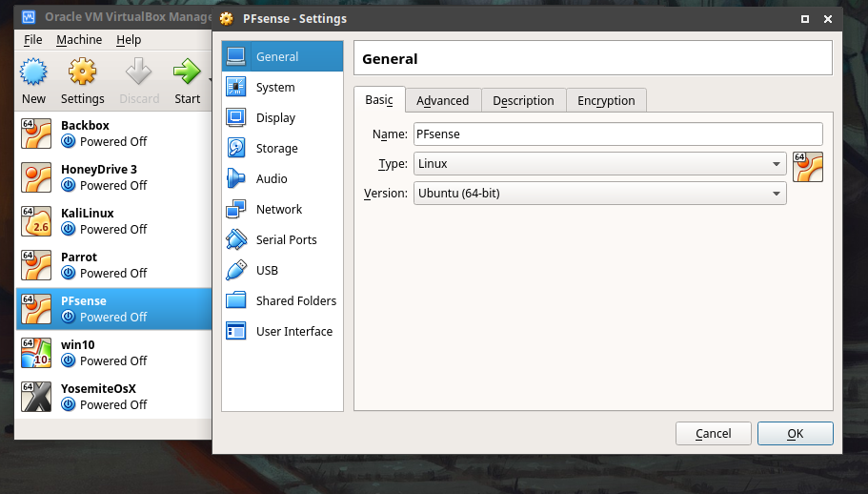868x494 pixels.
Task: Click the PFsense VM icon in list
Action: click(x=36, y=308)
